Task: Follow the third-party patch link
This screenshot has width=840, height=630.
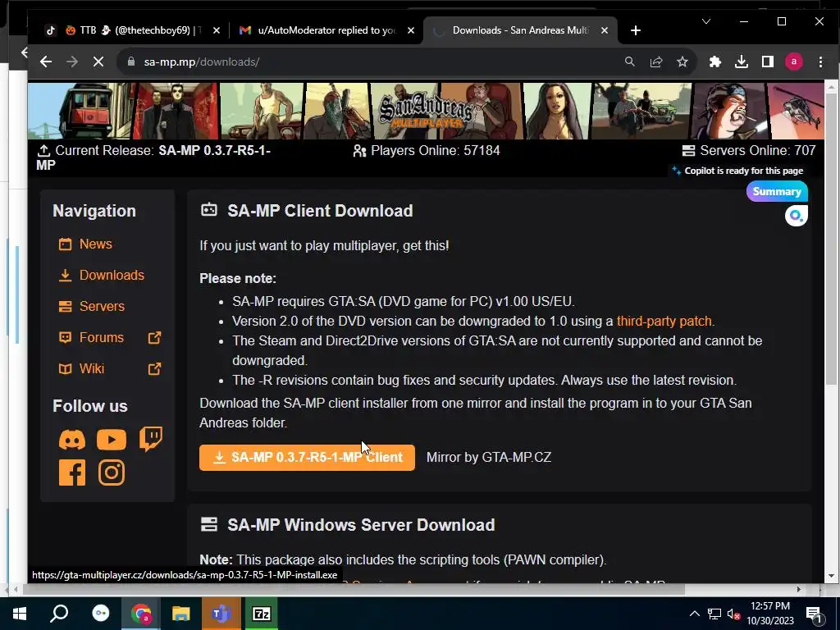Action: (664, 321)
